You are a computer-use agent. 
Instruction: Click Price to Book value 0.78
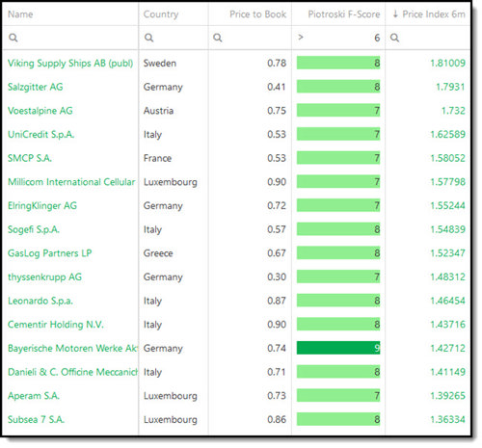[277, 64]
